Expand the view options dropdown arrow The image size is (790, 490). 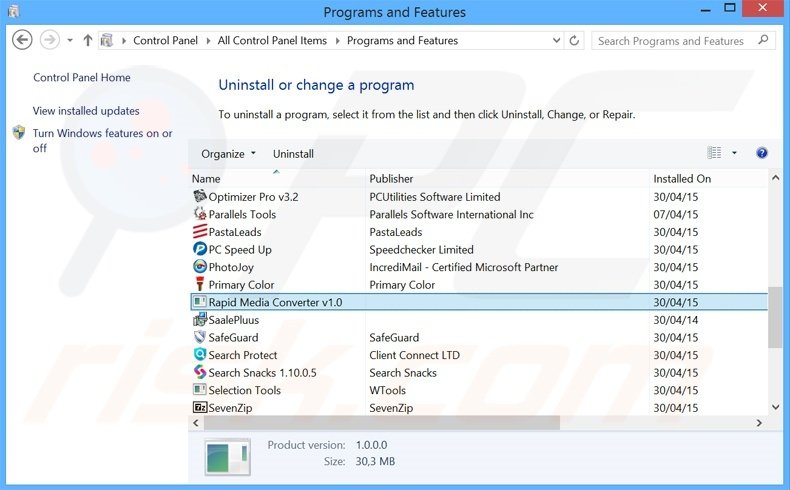pos(734,153)
